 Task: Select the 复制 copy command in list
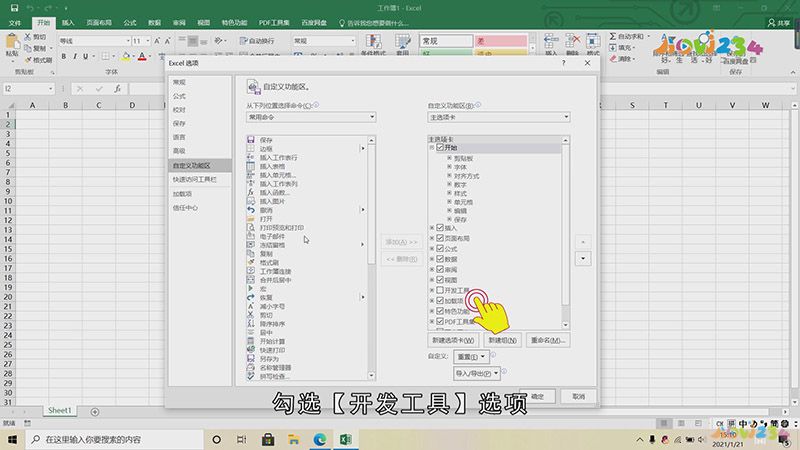[x=266, y=254]
